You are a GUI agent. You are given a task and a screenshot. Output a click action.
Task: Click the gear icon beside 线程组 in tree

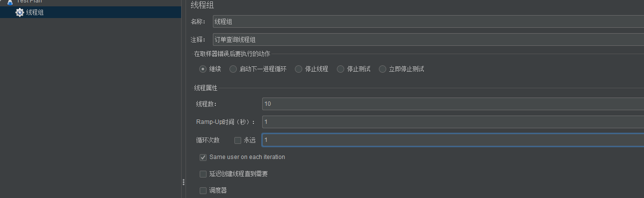coord(20,13)
